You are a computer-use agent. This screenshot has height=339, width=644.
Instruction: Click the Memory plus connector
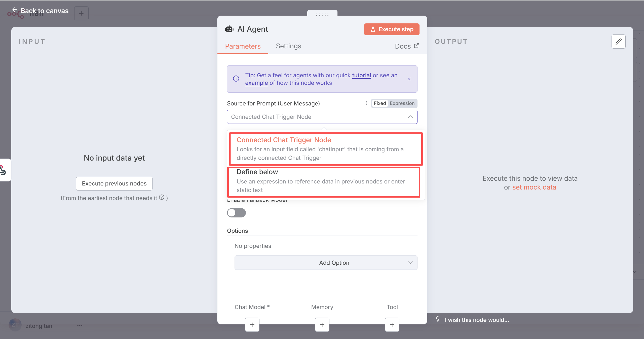(x=322, y=325)
